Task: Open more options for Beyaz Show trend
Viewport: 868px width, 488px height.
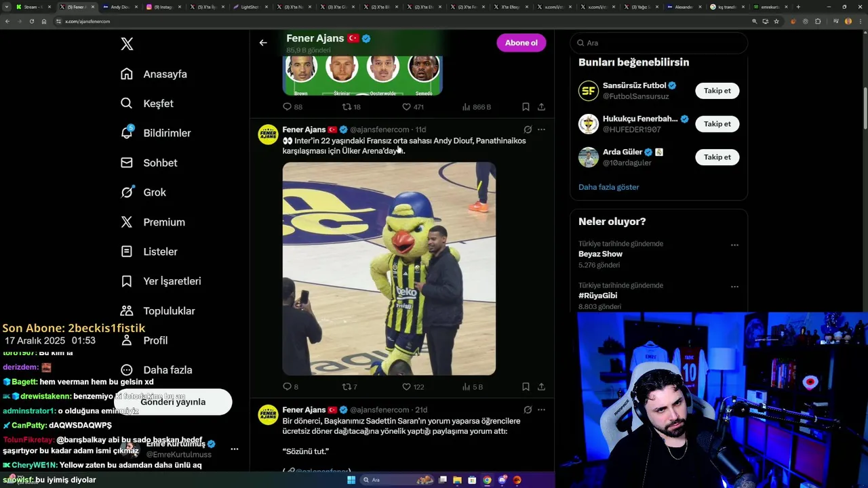Action: point(734,245)
